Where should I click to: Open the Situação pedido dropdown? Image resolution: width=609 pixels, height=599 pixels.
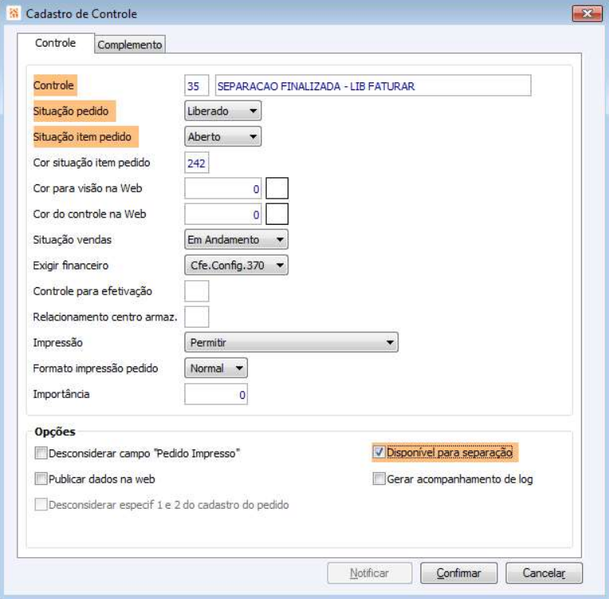tap(223, 111)
